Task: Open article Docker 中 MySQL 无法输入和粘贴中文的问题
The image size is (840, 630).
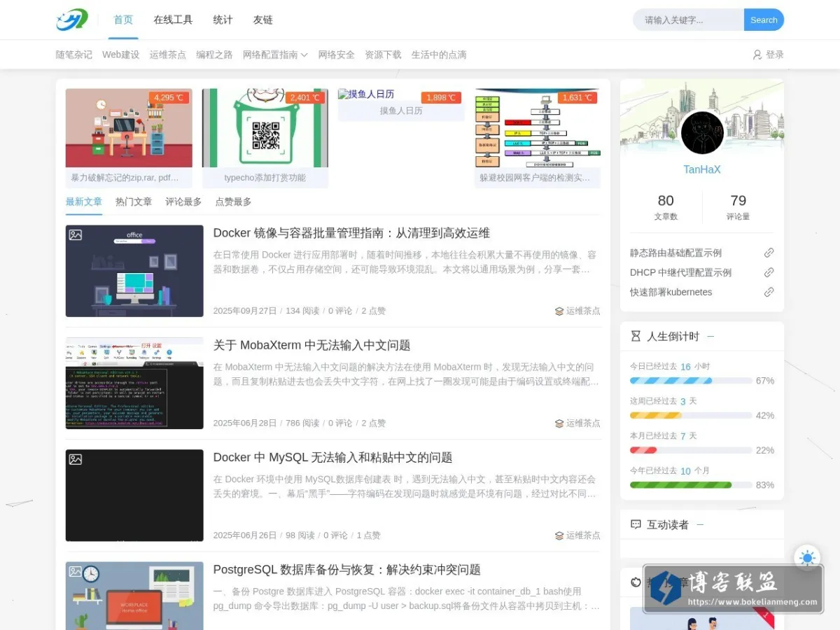Action: [332, 457]
